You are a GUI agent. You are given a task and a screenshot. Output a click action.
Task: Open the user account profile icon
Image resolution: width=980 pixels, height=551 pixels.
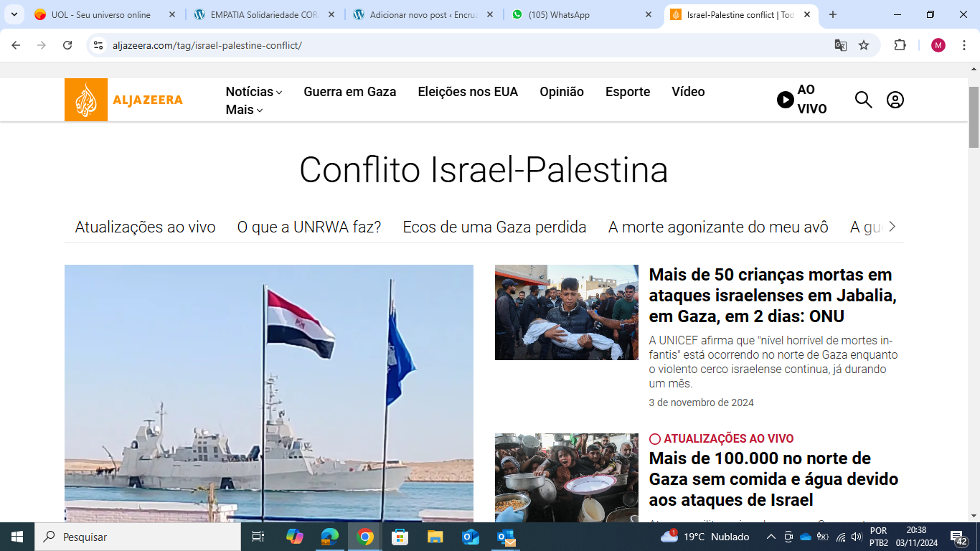[895, 100]
